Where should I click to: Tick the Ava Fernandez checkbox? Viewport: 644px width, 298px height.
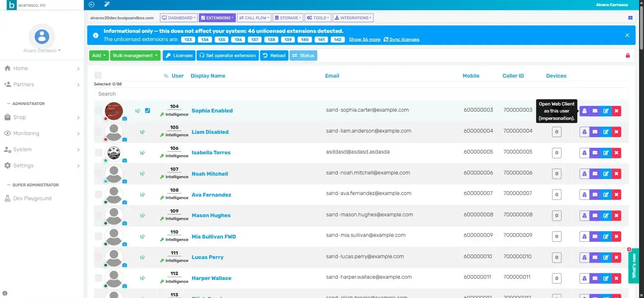click(x=99, y=194)
